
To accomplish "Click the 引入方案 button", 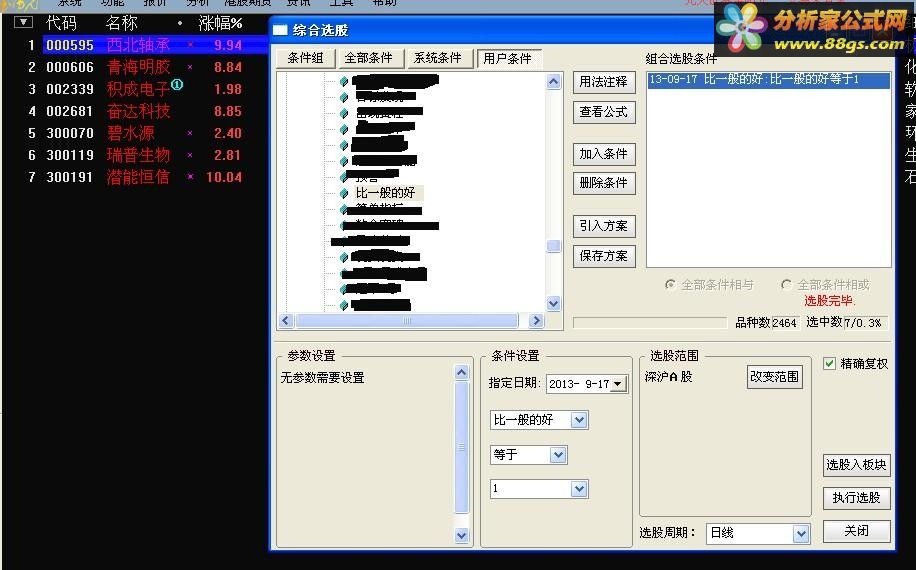I will pyautogui.click(x=603, y=226).
